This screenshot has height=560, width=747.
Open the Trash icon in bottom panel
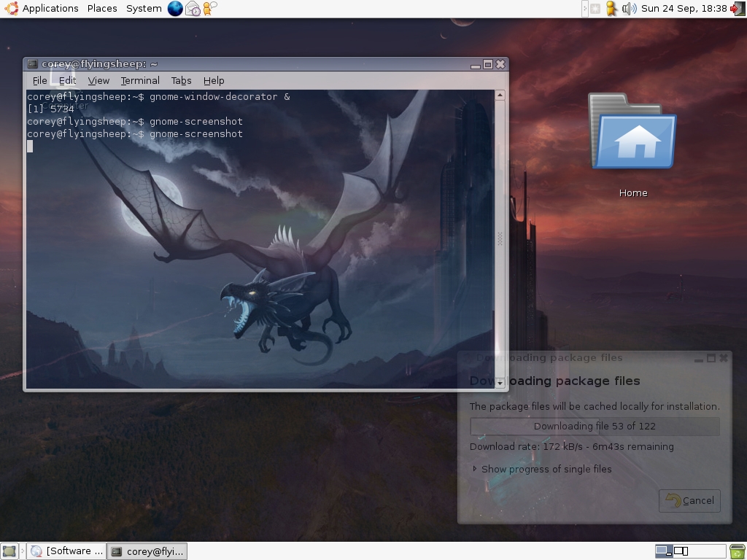pyautogui.click(x=738, y=551)
